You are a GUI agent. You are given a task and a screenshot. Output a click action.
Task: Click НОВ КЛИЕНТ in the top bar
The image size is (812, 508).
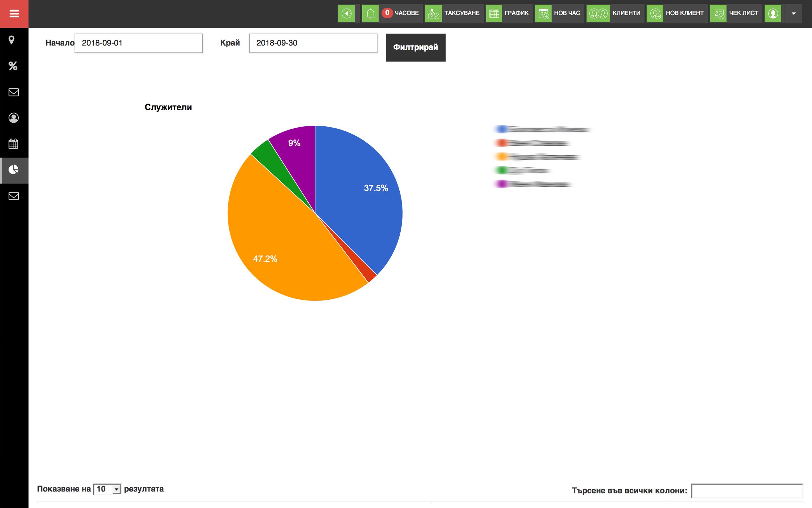pyautogui.click(x=677, y=13)
